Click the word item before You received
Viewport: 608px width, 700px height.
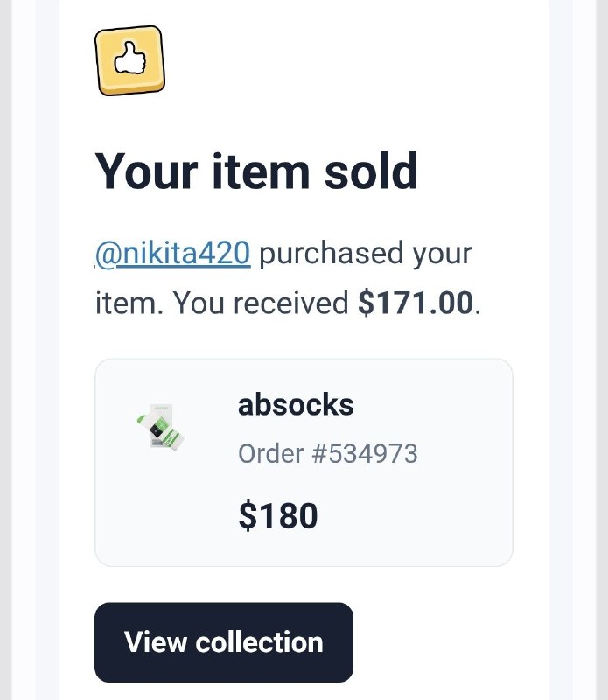tap(129, 303)
